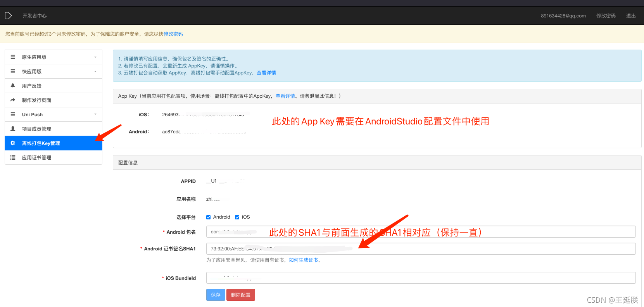Click the list icon beside 应用证书管理
This screenshot has width=644, height=307.
(x=13, y=157)
